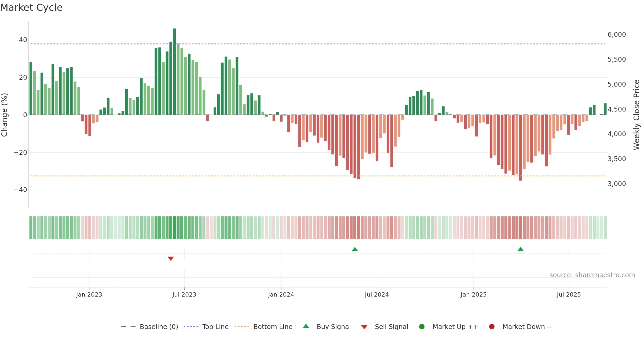Toggle the Market Up ++ legend label

click(455, 327)
